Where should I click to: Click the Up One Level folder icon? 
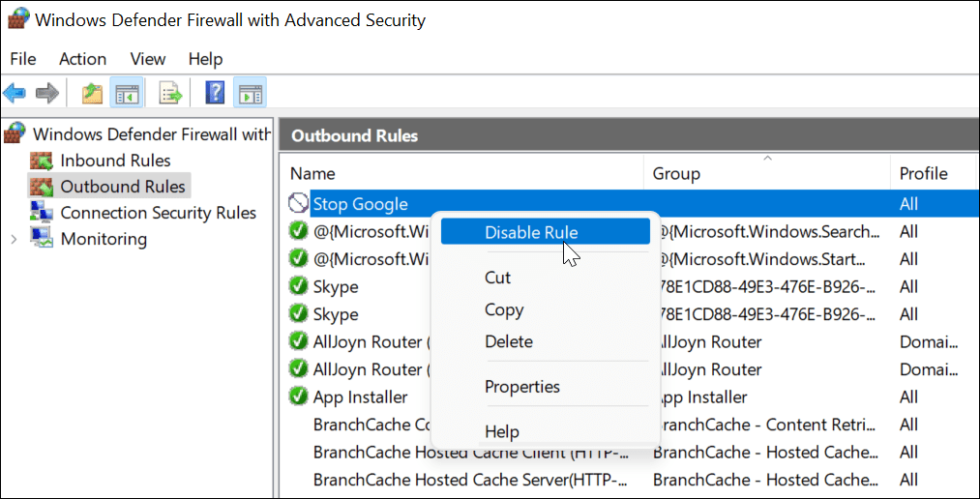(92, 93)
